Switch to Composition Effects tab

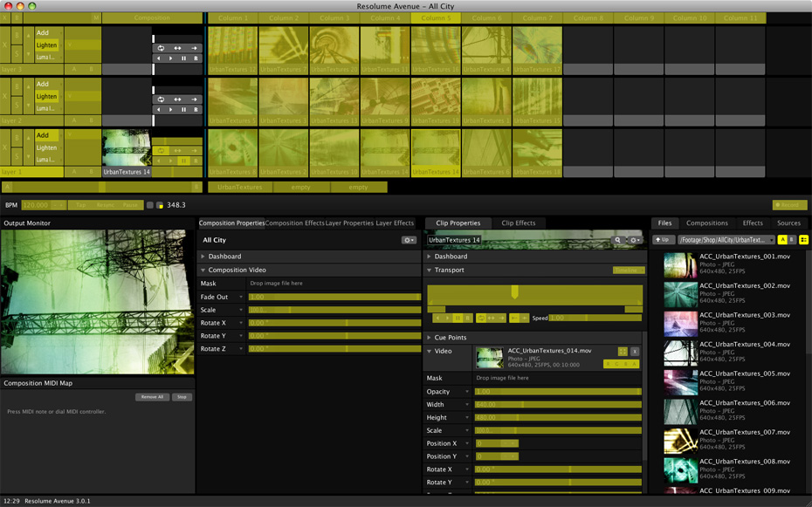pyautogui.click(x=294, y=223)
